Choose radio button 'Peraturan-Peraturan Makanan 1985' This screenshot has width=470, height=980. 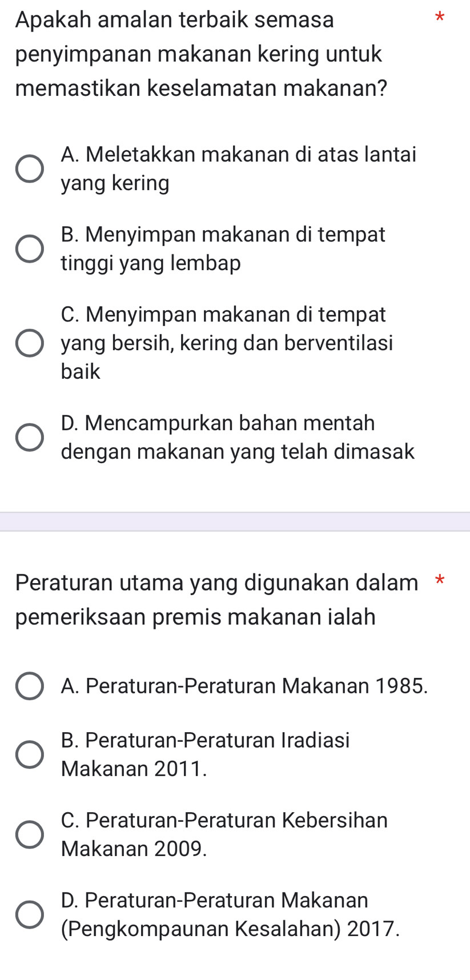[29, 686]
